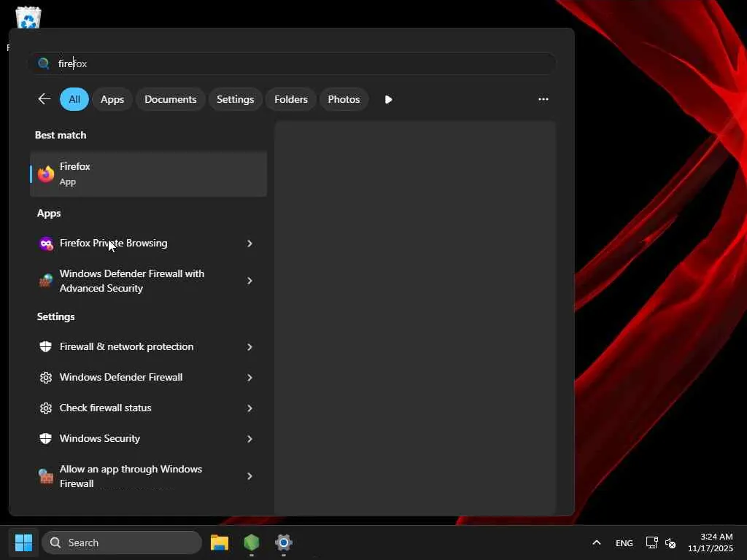Switch to the Settings filter tab
747x560 pixels.
coord(236,99)
